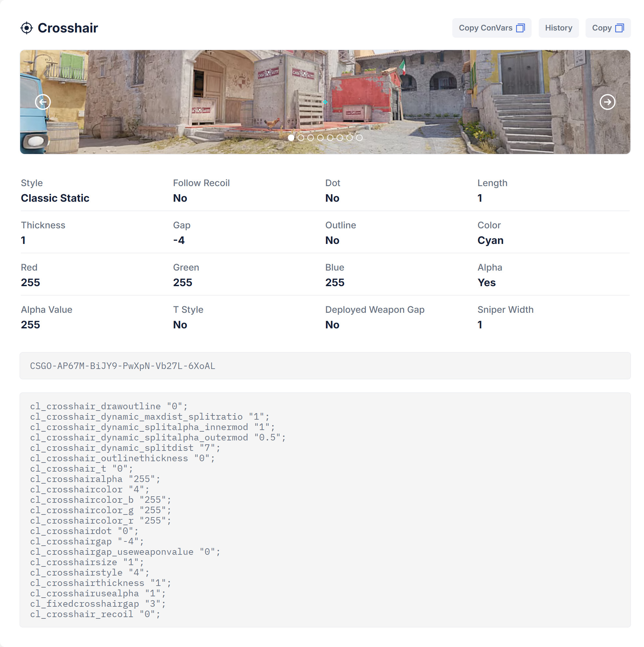Select the sixth carousel dot
Screen dimensions: 644x647
[340, 138]
